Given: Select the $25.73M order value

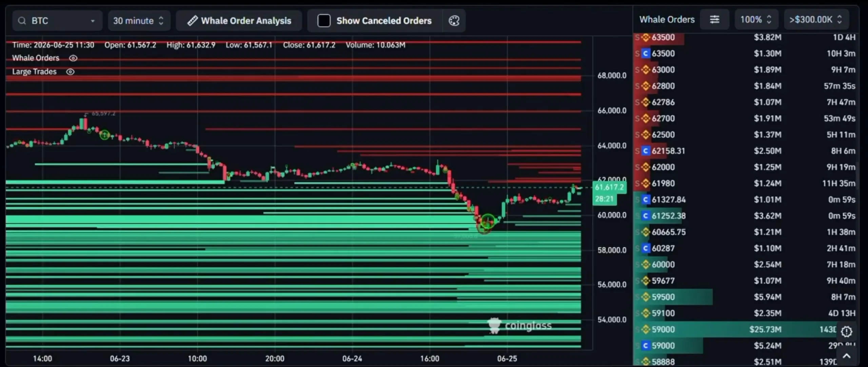Looking at the screenshot, I should (765, 330).
